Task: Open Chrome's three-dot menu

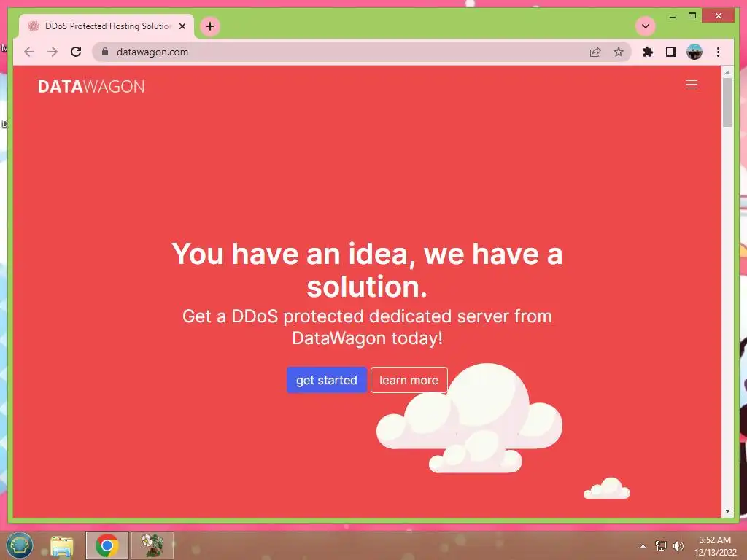Action: click(718, 52)
